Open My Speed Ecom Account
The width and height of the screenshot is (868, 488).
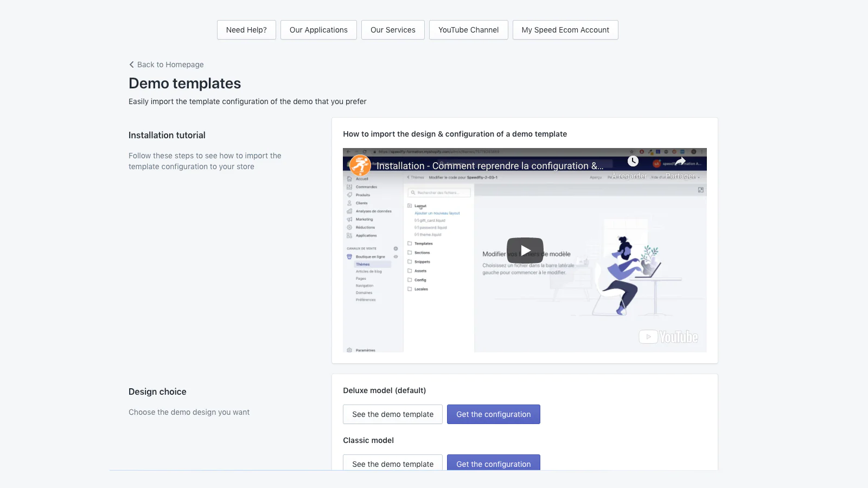[565, 30]
